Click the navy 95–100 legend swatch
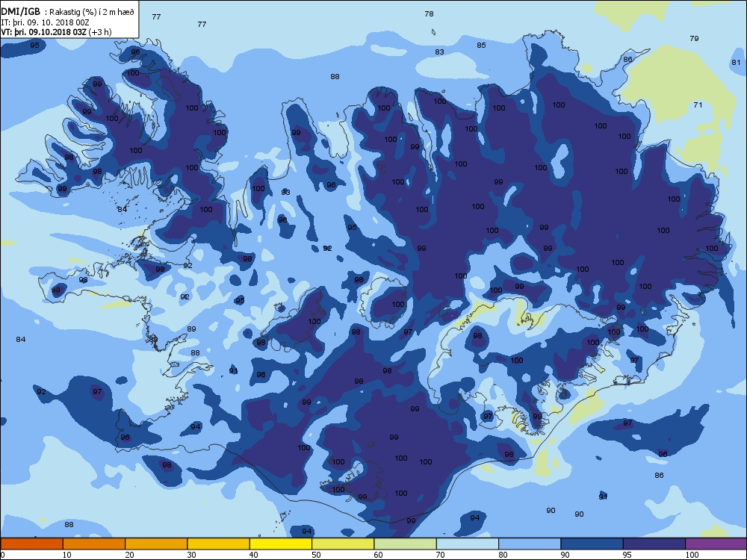Viewport: 747px width, 560px height. point(654,544)
